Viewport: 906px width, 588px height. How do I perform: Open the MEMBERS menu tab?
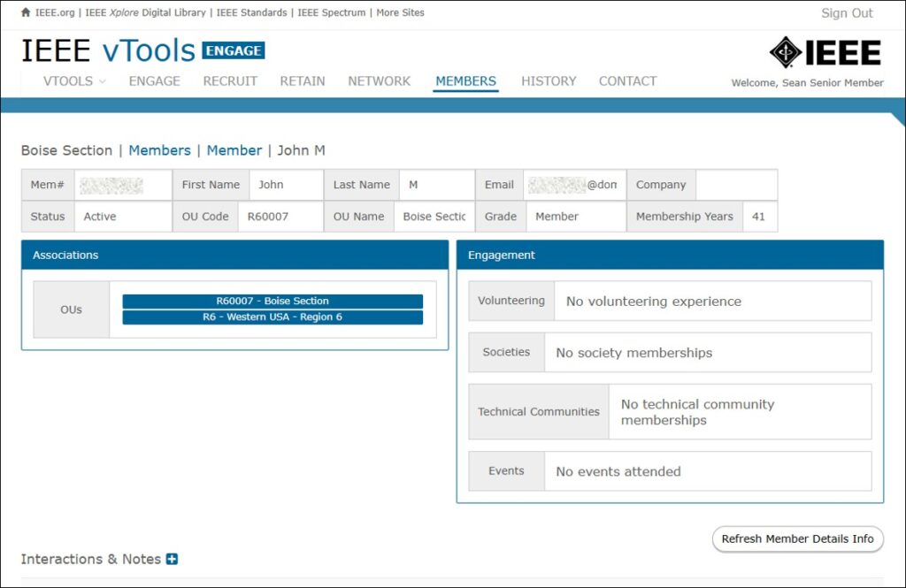(465, 81)
